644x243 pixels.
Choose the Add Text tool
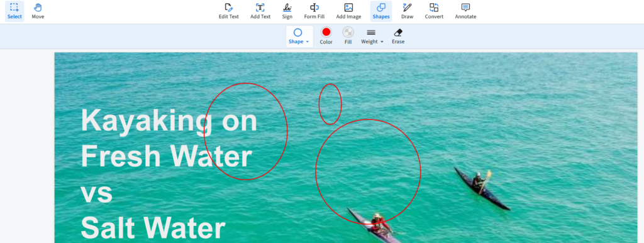260,11
